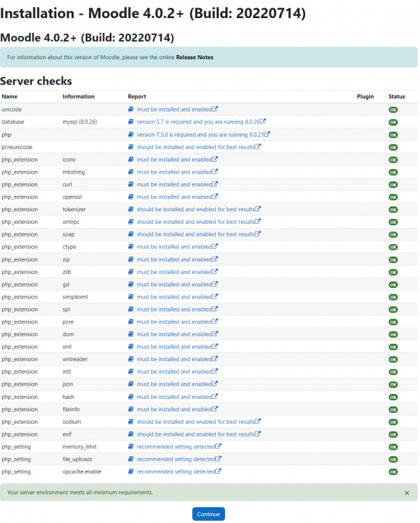The image size is (420, 523).
Task: Click external-link icon after php version report
Action: (x=267, y=135)
